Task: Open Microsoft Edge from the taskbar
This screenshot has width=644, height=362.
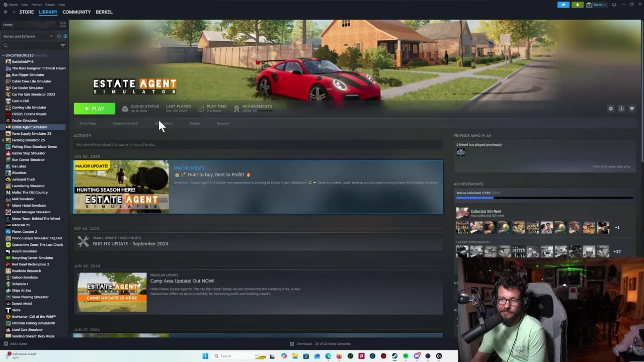Action: click(x=328, y=356)
